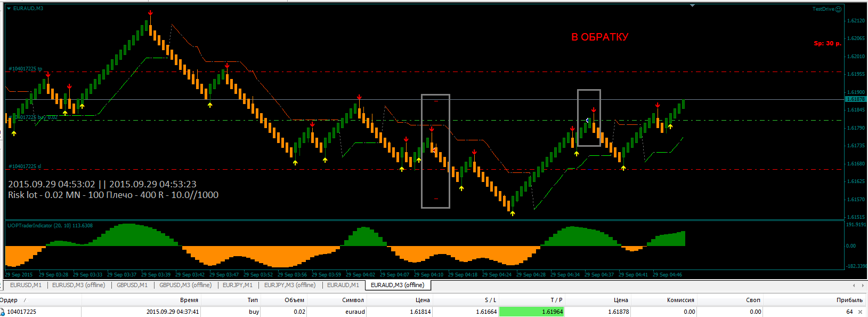Click the Risk lot - 0.02 text line
The image size is (868, 317).
point(113,195)
